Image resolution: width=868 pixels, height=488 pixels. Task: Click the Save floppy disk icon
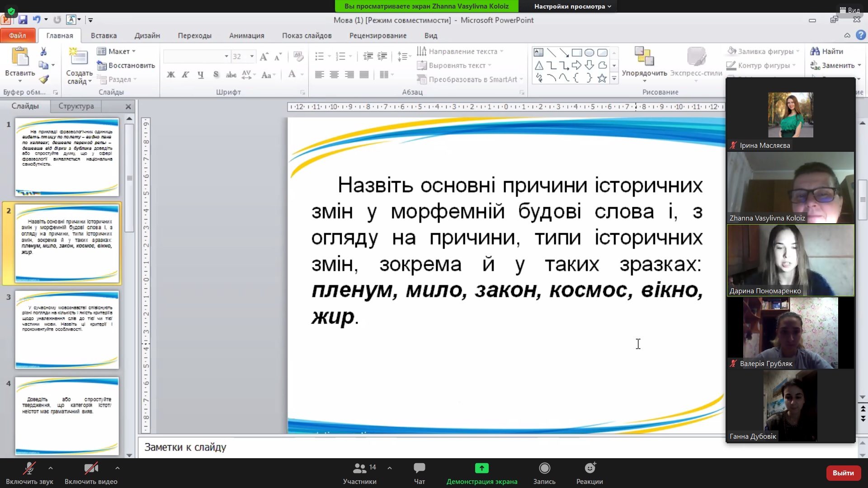[x=23, y=20]
